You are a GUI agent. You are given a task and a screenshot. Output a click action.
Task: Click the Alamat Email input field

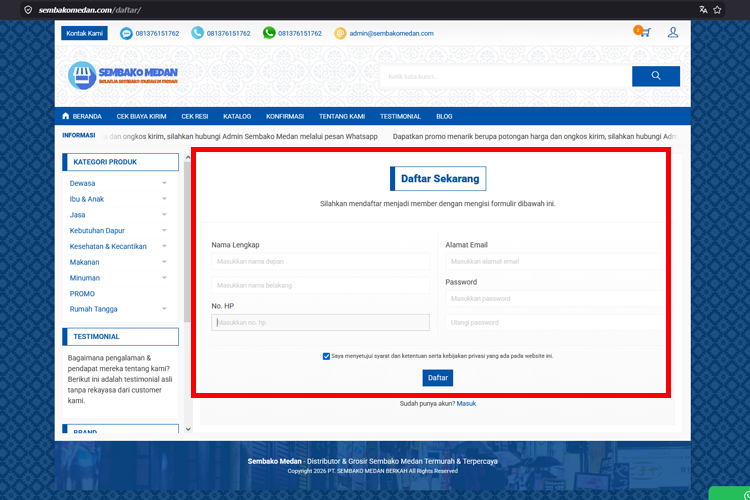(x=555, y=262)
